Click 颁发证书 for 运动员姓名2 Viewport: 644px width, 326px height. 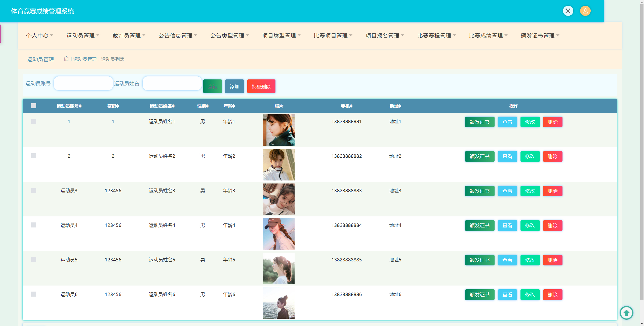[479, 156]
